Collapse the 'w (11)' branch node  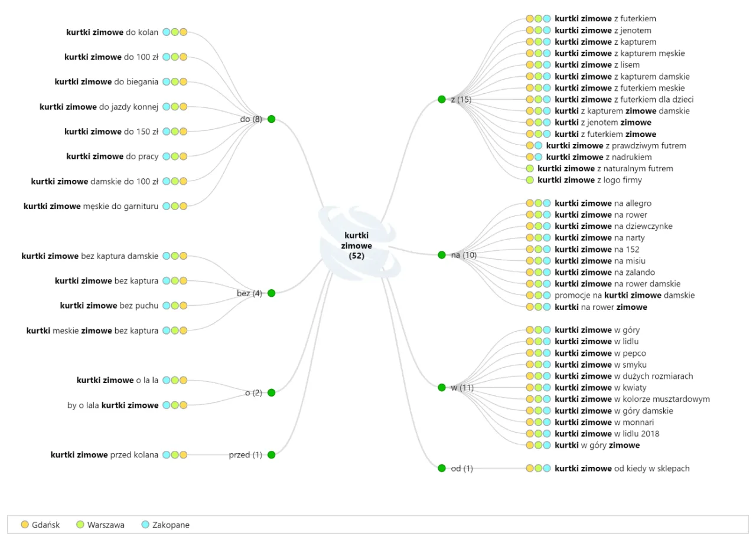point(442,388)
